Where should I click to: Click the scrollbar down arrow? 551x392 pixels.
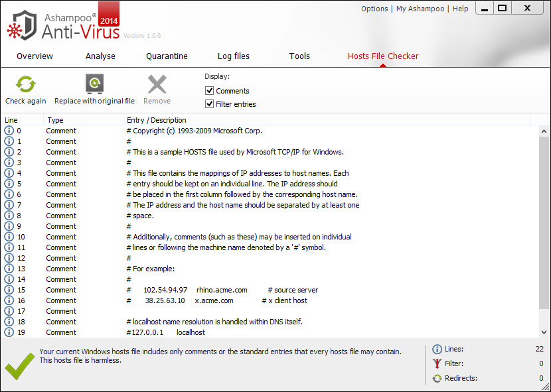(x=544, y=332)
